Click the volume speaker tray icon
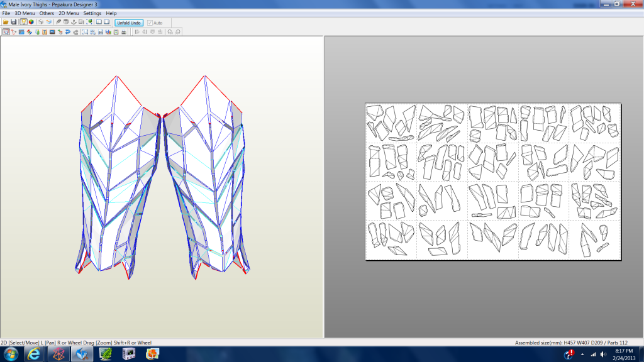This screenshot has width=644, height=362. tap(603, 354)
